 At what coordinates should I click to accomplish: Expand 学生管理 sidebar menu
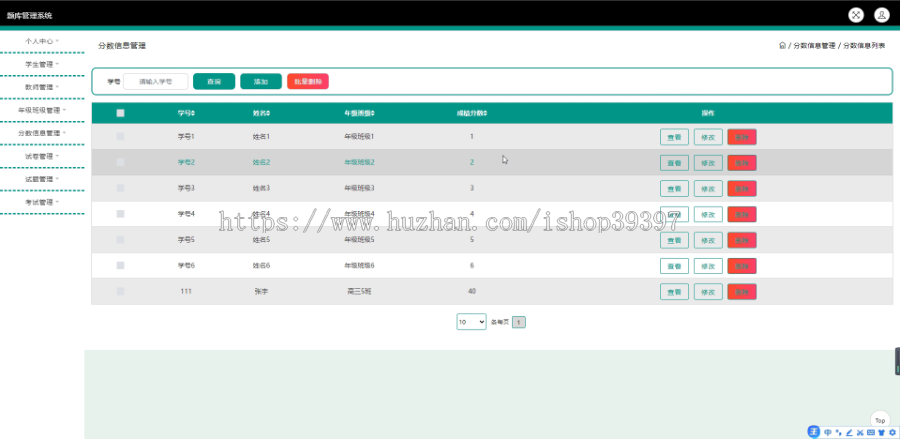(x=42, y=64)
